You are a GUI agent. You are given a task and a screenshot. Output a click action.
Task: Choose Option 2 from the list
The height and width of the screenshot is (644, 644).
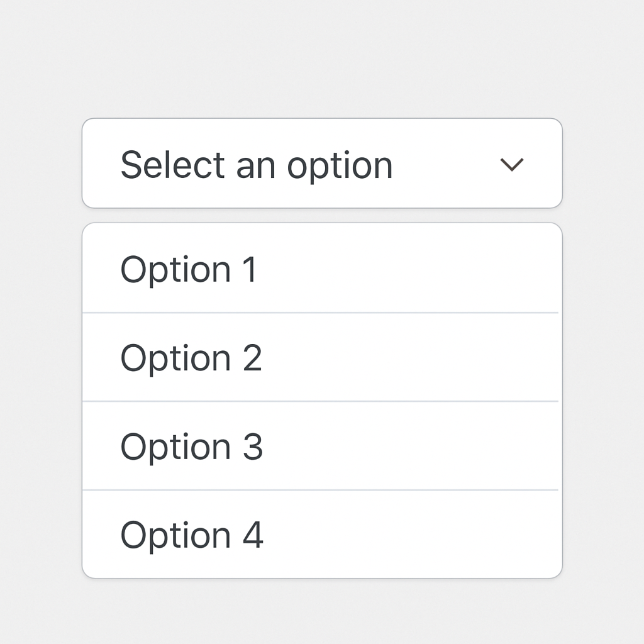coord(321,357)
